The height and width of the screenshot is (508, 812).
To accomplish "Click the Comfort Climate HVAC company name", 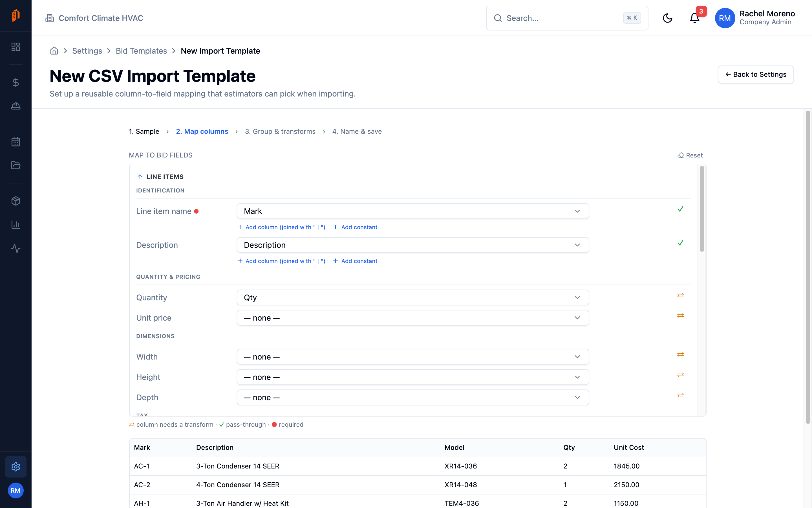I will coord(101,18).
